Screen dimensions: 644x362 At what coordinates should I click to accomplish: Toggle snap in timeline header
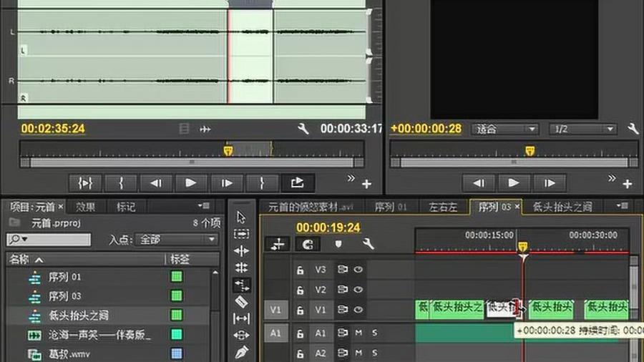308,245
